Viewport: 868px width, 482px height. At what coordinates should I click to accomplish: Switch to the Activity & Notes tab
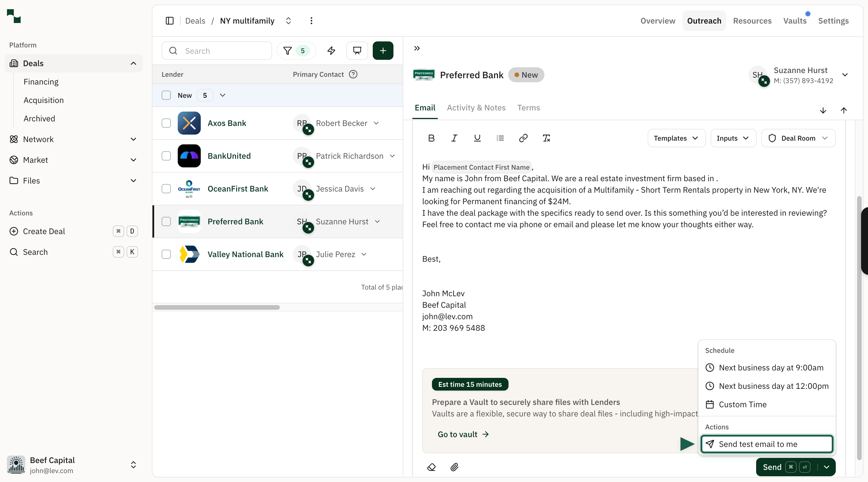pos(476,108)
